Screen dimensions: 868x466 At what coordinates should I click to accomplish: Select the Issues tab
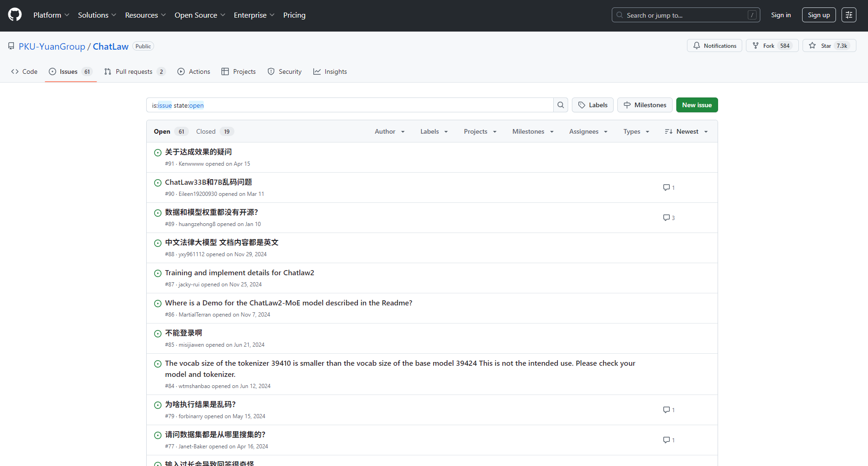(x=71, y=71)
